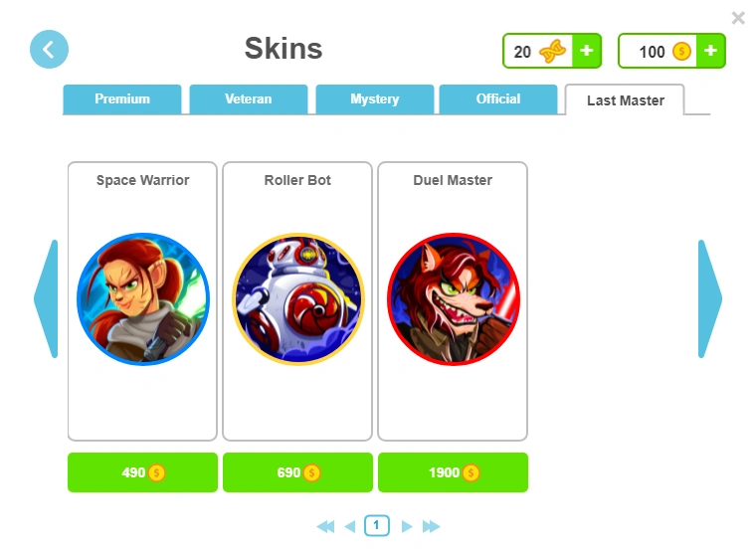Close the Skins window with the X
Viewport: 756px width, 557px height.
click(738, 18)
